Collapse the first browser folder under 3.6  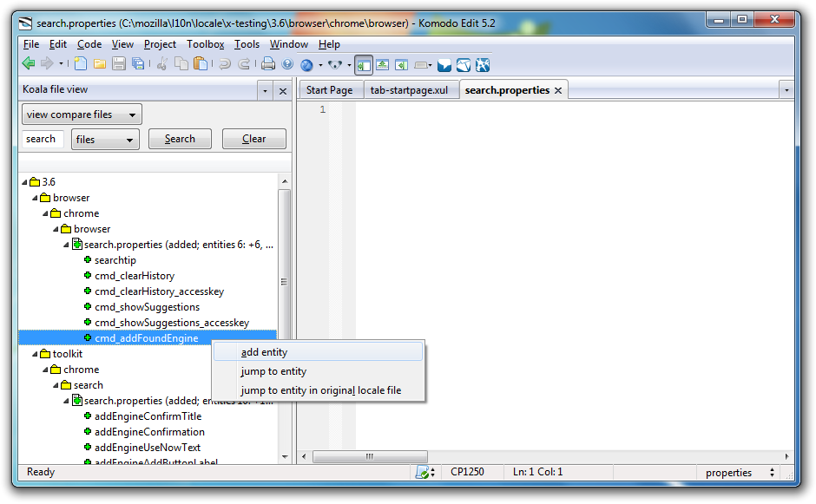[x=35, y=198]
